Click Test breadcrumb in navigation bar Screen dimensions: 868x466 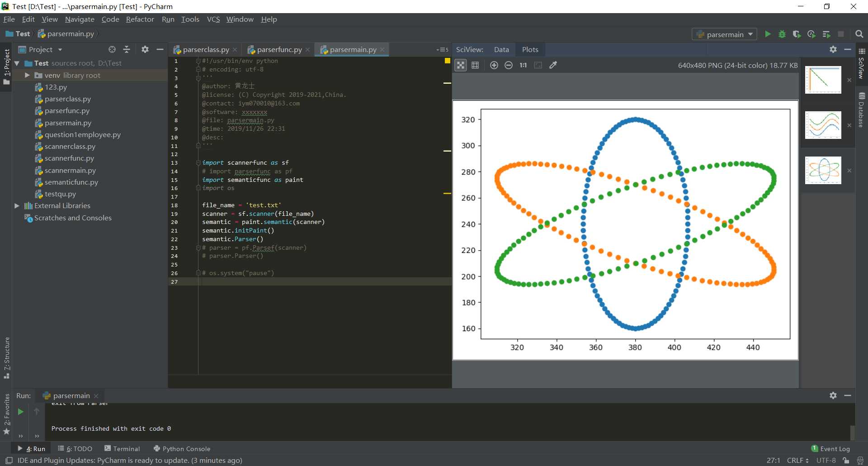tap(18, 34)
